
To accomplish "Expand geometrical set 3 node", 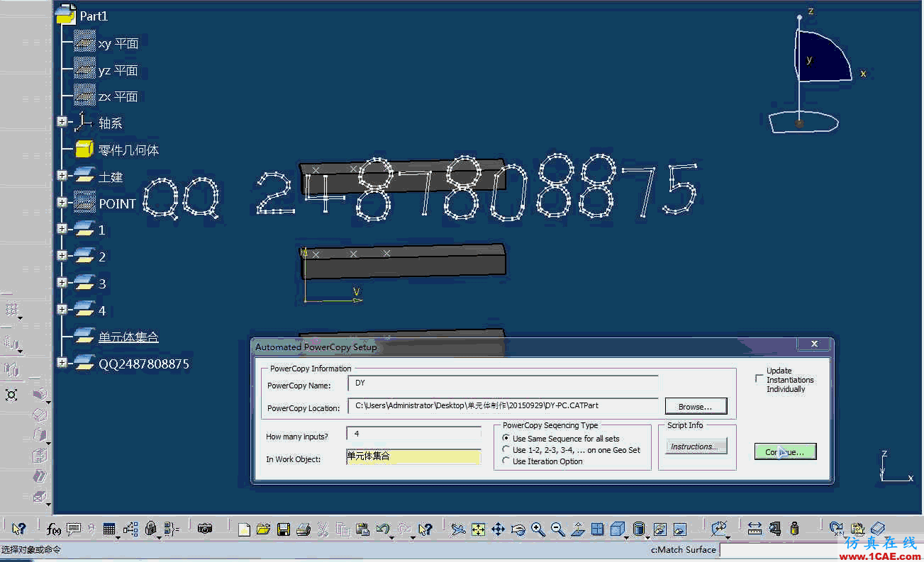I will (62, 282).
